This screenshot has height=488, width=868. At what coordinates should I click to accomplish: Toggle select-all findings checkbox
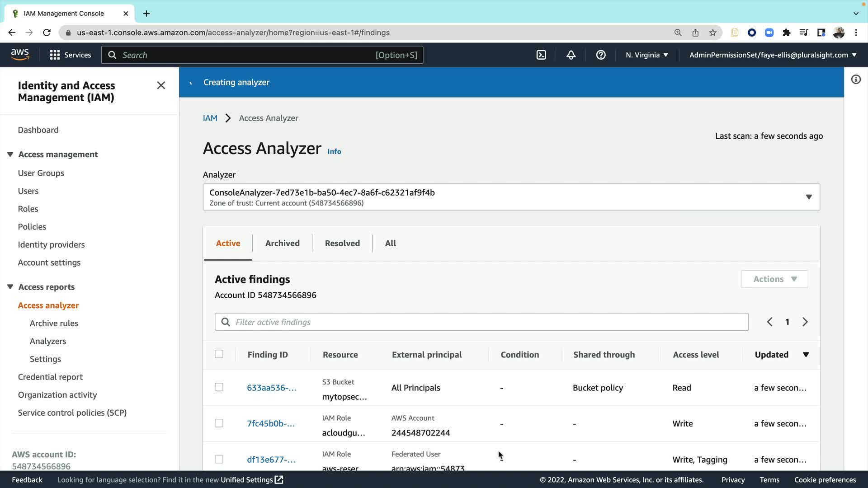[219, 354]
